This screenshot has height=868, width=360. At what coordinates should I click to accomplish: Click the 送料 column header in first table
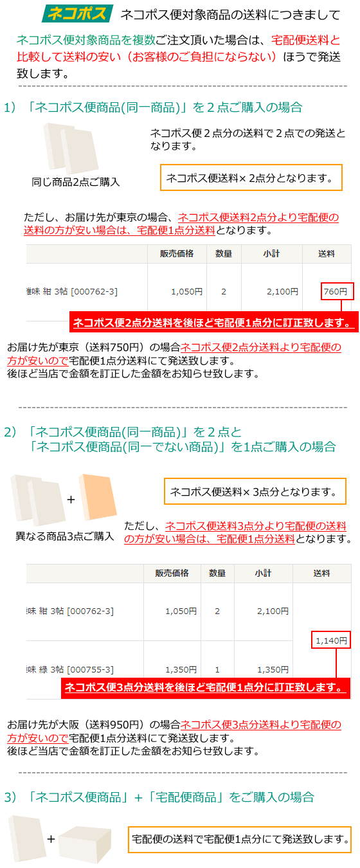coord(327,254)
